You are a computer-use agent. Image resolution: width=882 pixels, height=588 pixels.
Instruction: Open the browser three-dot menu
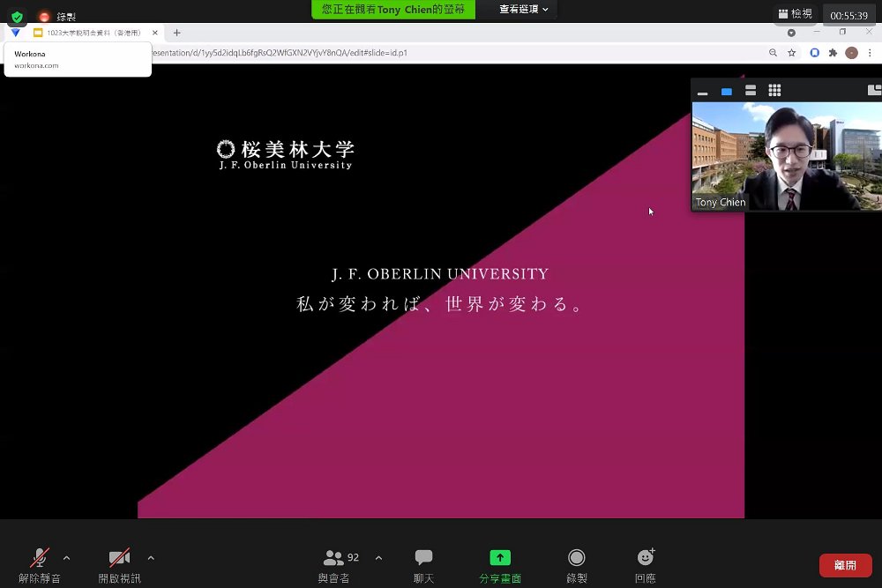tap(870, 53)
